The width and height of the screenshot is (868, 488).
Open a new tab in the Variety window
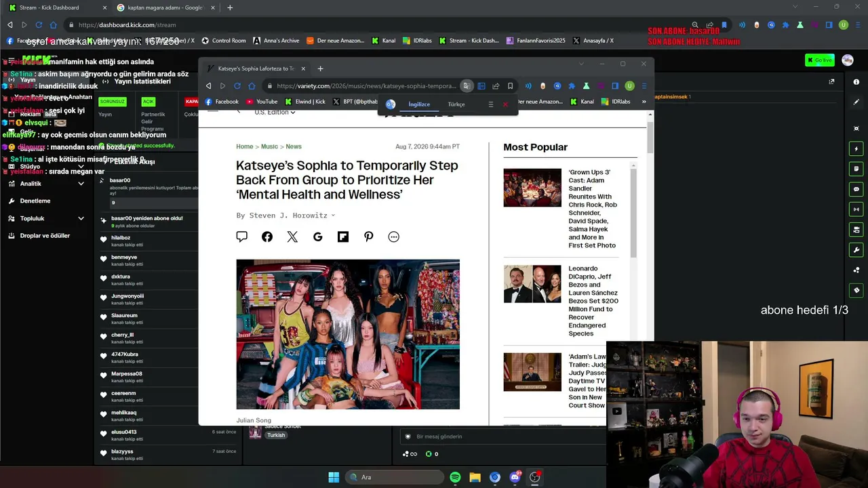[x=320, y=68]
